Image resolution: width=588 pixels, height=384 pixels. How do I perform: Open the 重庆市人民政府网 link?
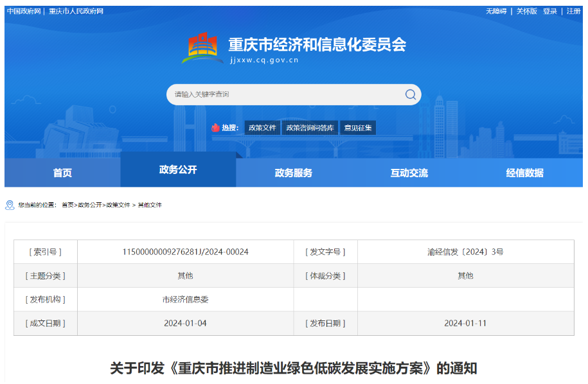click(x=76, y=11)
